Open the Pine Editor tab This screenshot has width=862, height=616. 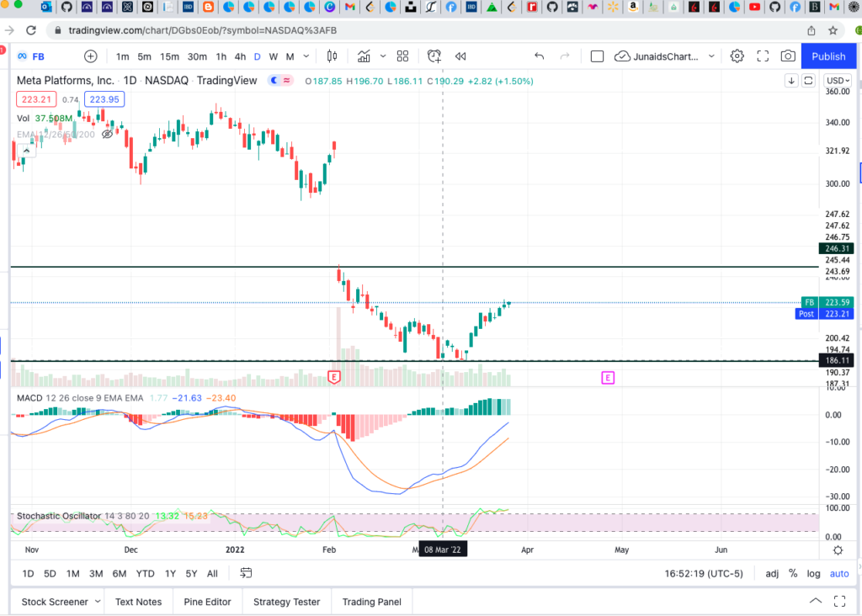[207, 601]
